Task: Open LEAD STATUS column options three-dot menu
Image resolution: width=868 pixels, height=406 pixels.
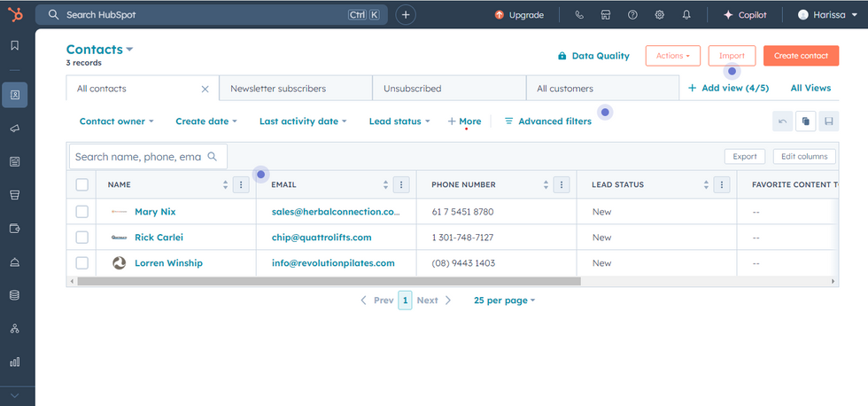Action: [x=721, y=185]
